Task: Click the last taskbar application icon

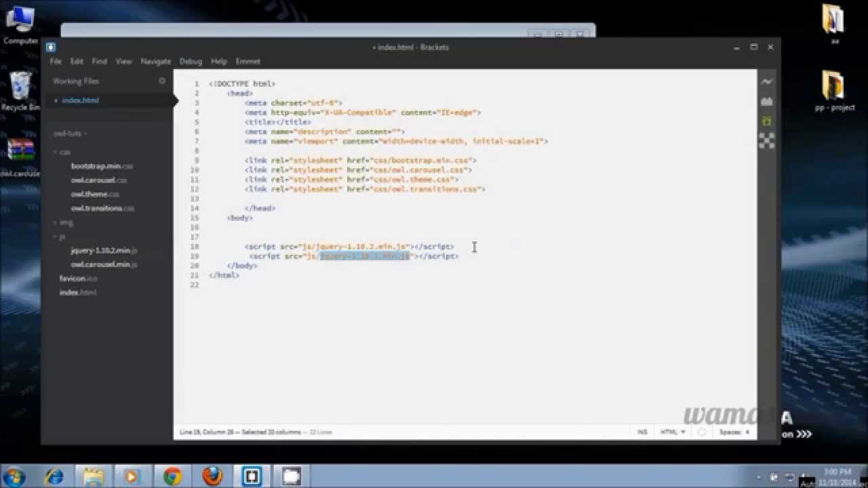Action: pyautogui.click(x=292, y=476)
